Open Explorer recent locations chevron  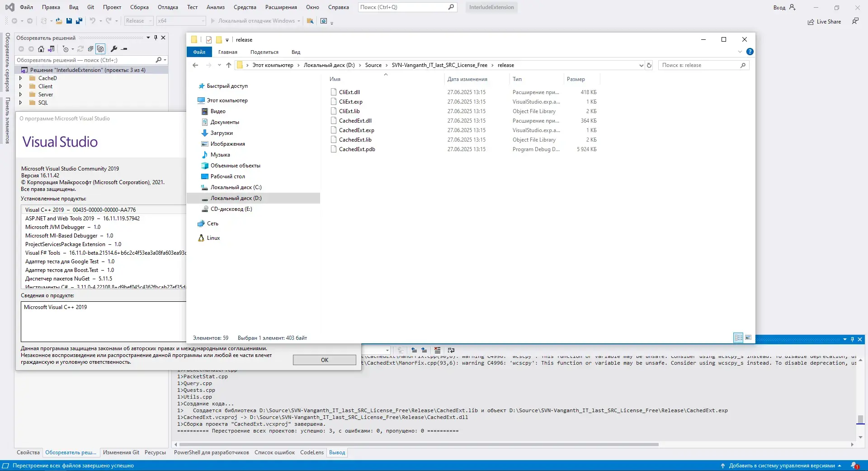pyautogui.click(x=219, y=65)
